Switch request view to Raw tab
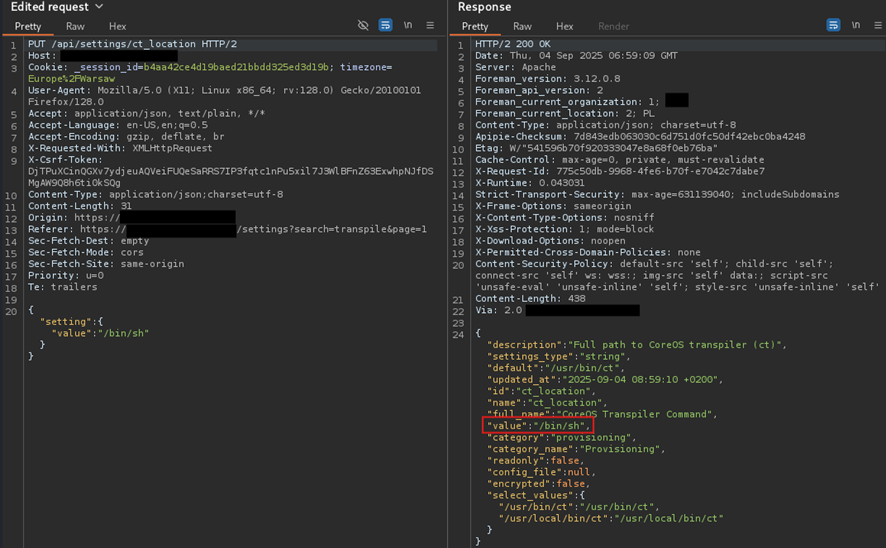886x548 pixels. pos(75,26)
